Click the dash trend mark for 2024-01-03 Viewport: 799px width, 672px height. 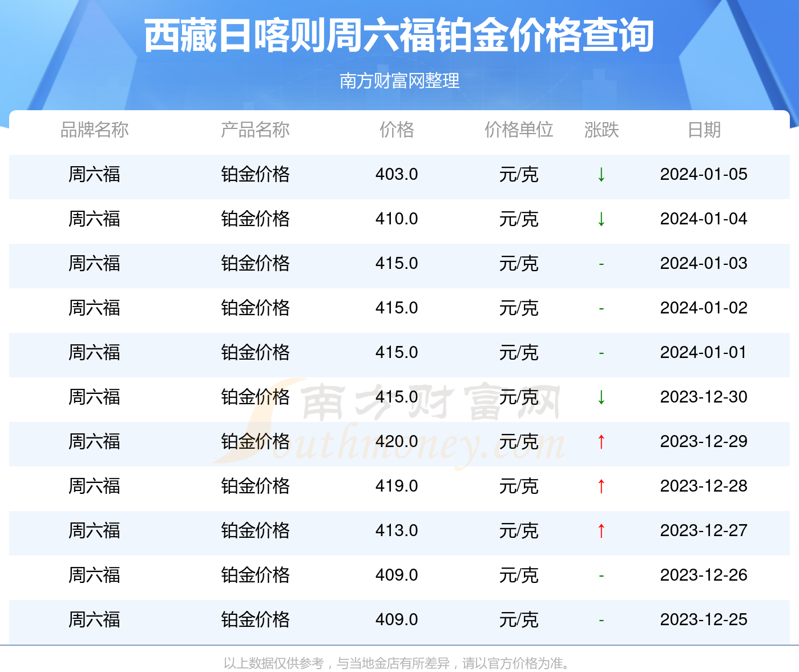[601, 264]
